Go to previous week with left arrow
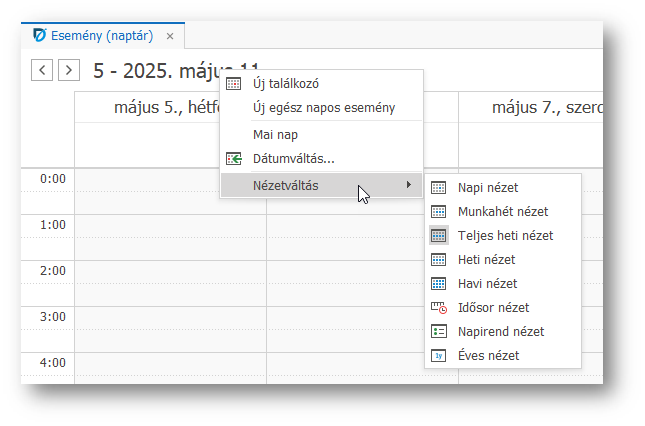Viewport: 645px width, 426px height. pyautogui.click(x=42, y=70)
